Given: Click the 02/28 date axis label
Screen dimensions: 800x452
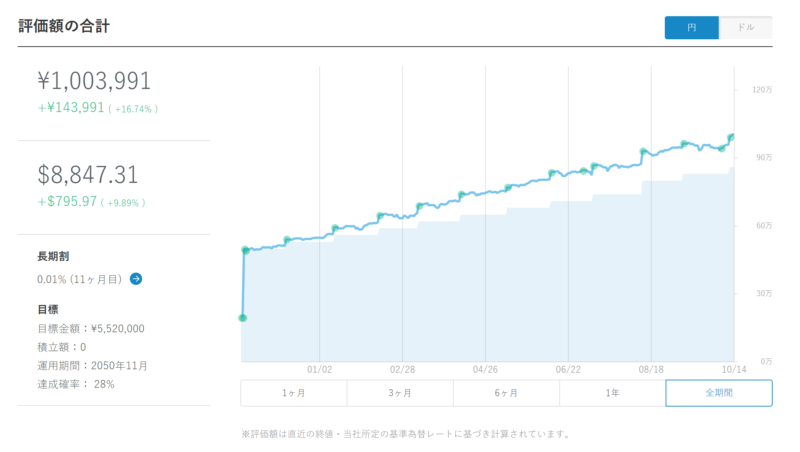Looking at the screenshot, I should point(403,369).
